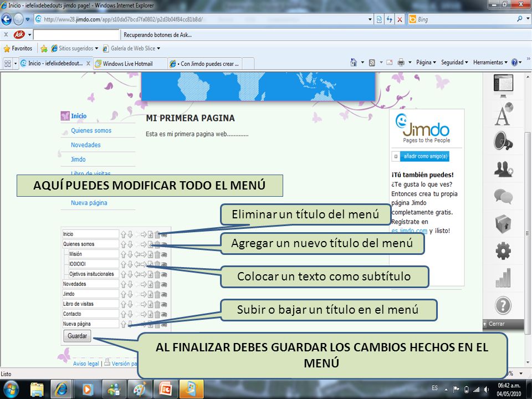Viewport: 532px width, 399px height.
Task: Click the RSS feeds icon
Action: coord(372,63)
